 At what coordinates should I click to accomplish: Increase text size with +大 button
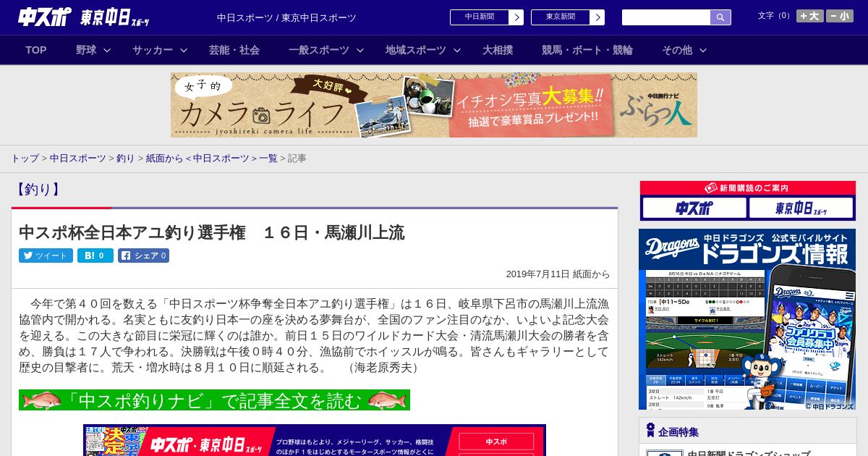[809, 16]
